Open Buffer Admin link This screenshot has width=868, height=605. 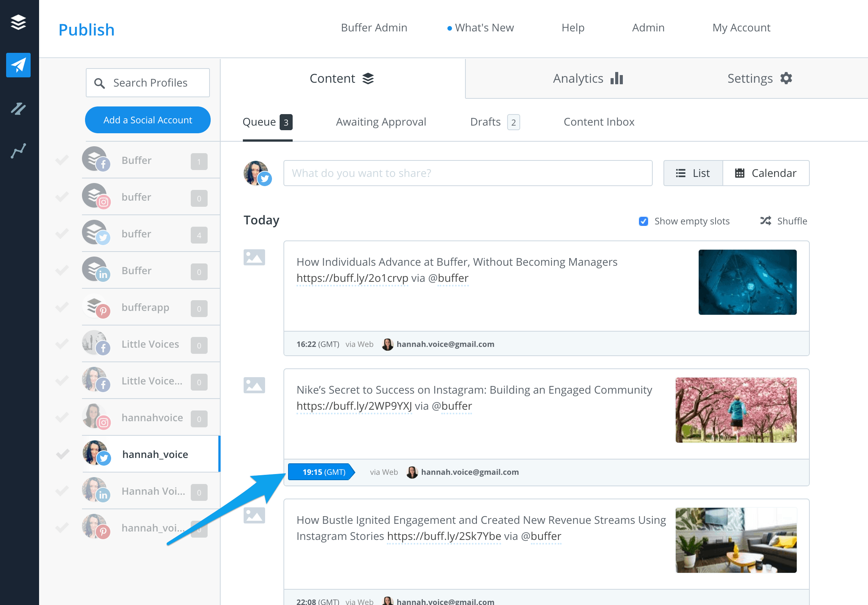pos(374,28)
